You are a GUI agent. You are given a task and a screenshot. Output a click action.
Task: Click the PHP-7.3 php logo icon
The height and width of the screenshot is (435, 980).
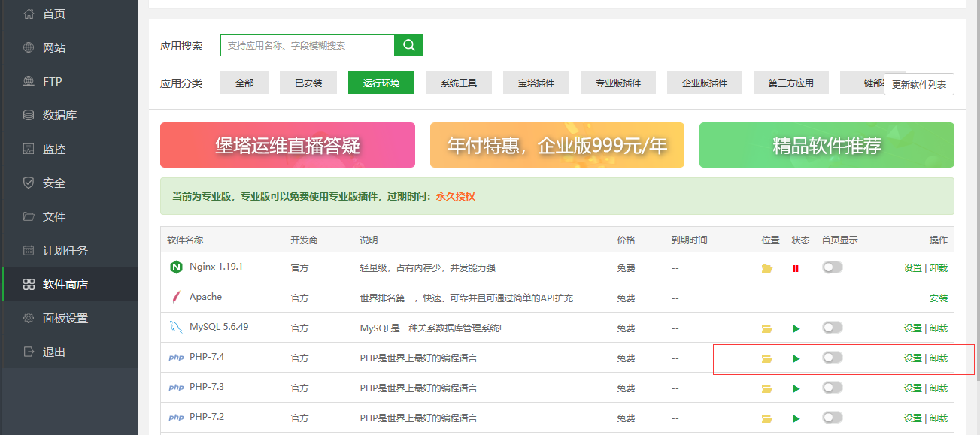[x=176, y=388]
